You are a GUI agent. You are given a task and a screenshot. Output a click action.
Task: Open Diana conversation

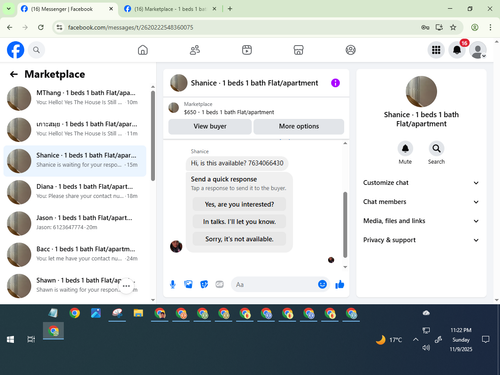coord(75,192)
